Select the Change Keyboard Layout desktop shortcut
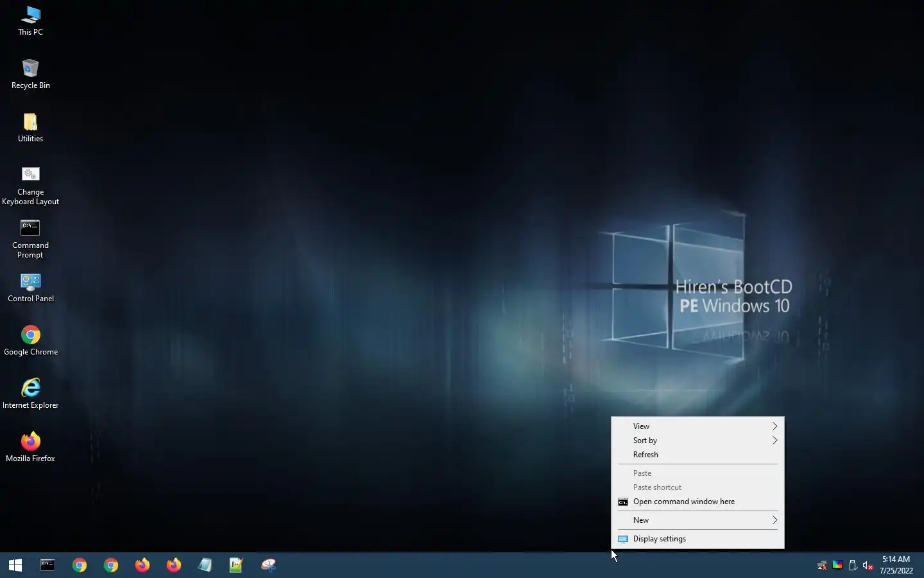Viewport: 924px width, 578px height. (x=30, y=186)
